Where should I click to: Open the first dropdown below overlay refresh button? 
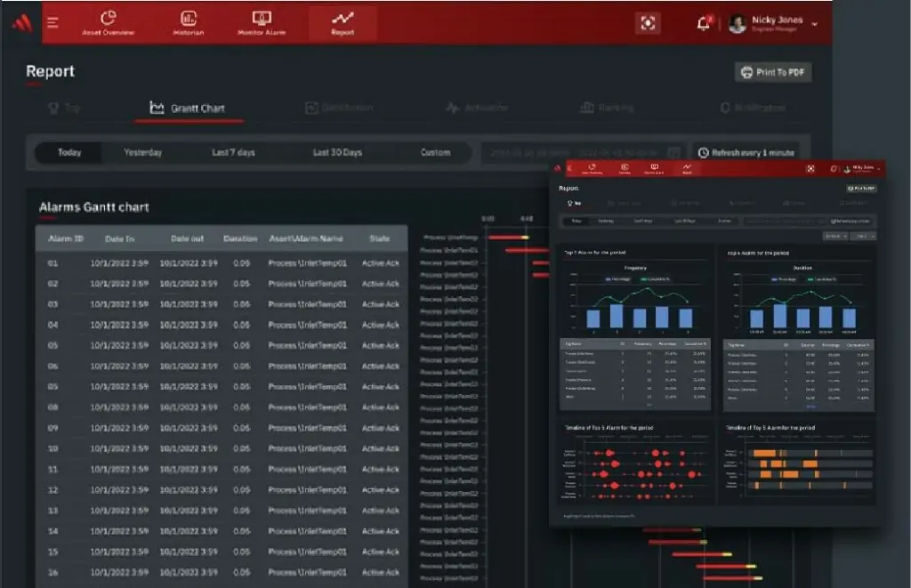(835, 236)
